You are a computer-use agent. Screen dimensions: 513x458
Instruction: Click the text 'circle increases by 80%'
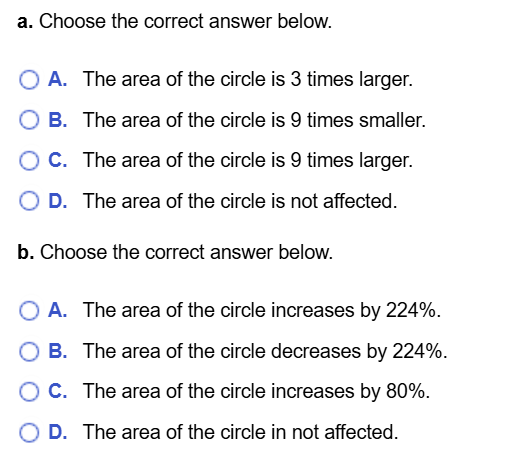click(x=325, y=391)
